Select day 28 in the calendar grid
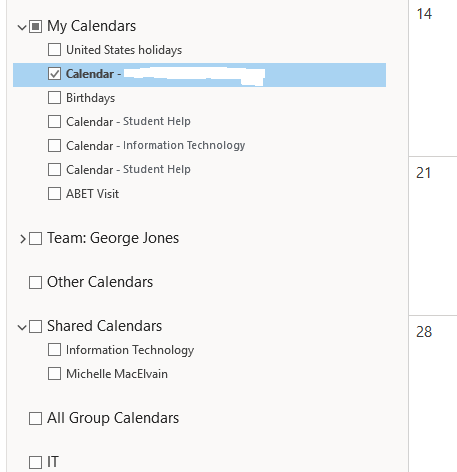 tap(433, 394)
